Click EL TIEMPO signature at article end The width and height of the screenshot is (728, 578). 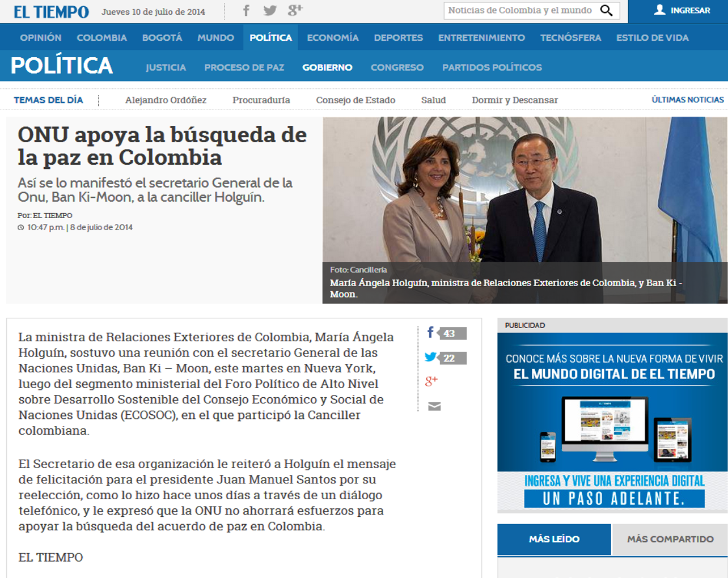[x=50, y=557]
